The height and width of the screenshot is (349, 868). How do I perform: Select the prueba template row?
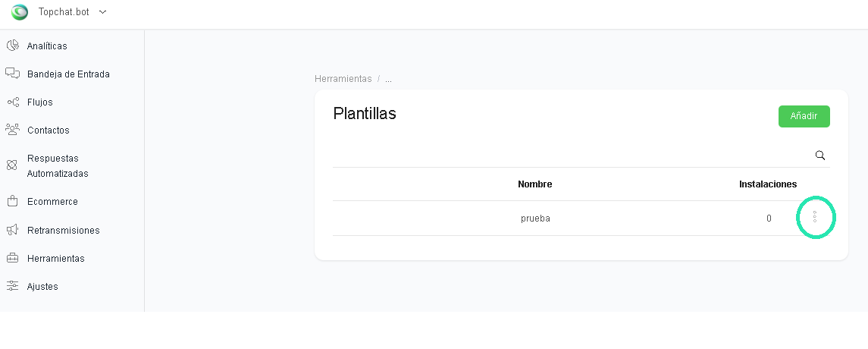[581, 219]
